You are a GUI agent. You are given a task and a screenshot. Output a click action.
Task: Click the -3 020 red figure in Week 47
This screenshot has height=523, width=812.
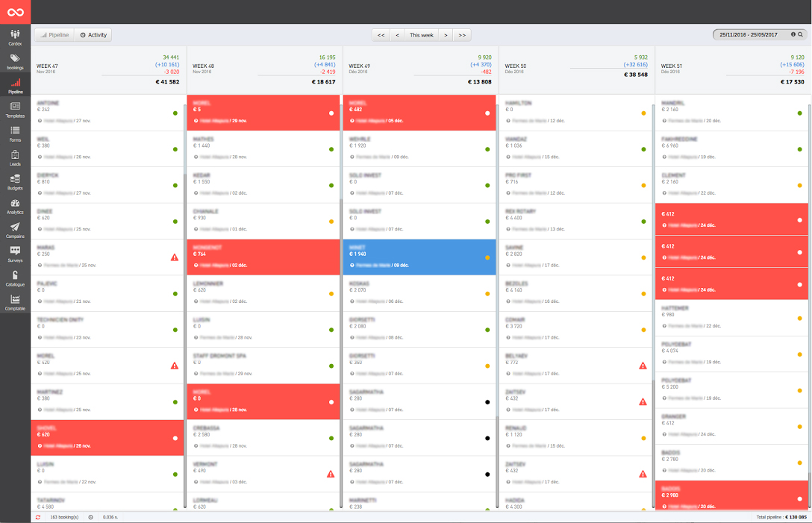[172, 72]
